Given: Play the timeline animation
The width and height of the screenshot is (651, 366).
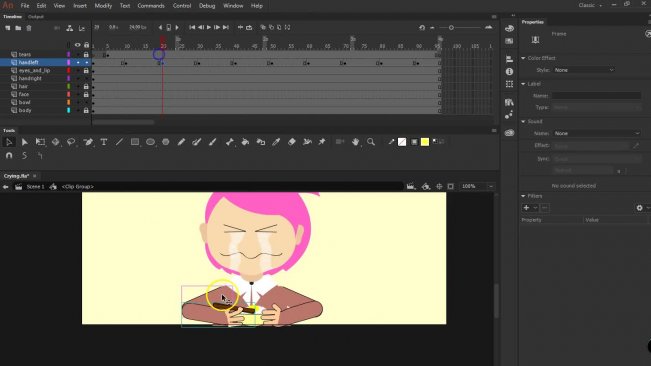Looking at the screenshot, I should coord(209,27).
